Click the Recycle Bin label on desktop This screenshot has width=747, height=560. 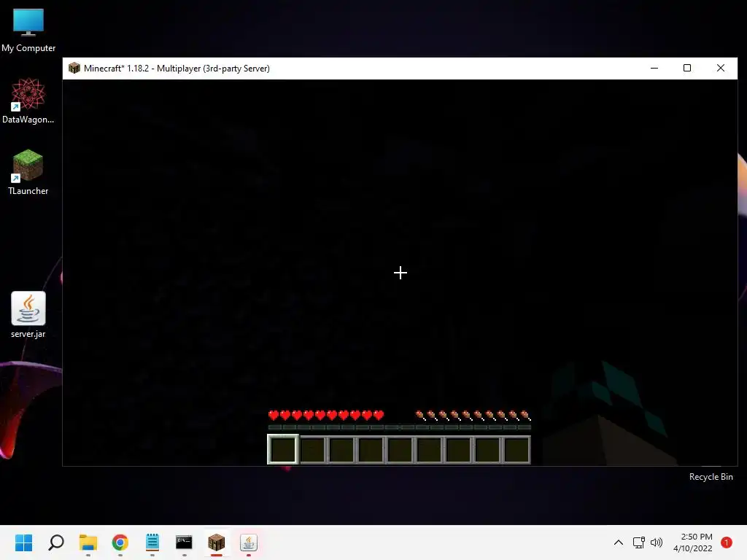(x=711, y=477)
